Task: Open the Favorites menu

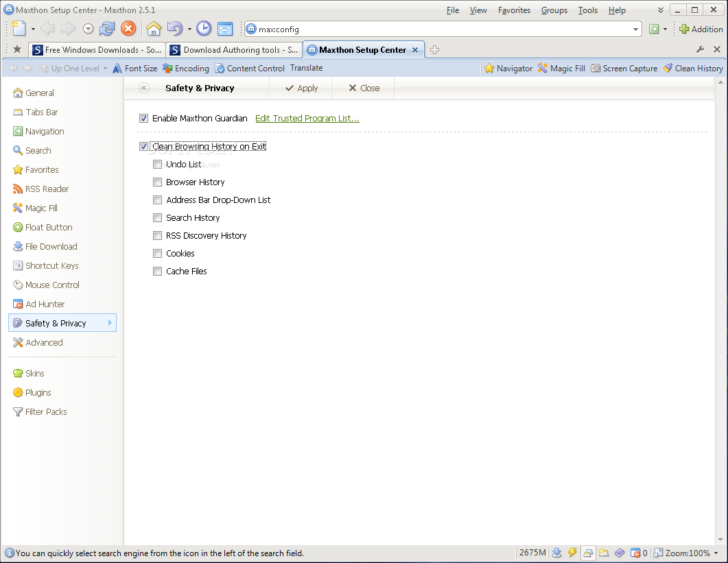Action: [514, 10]
